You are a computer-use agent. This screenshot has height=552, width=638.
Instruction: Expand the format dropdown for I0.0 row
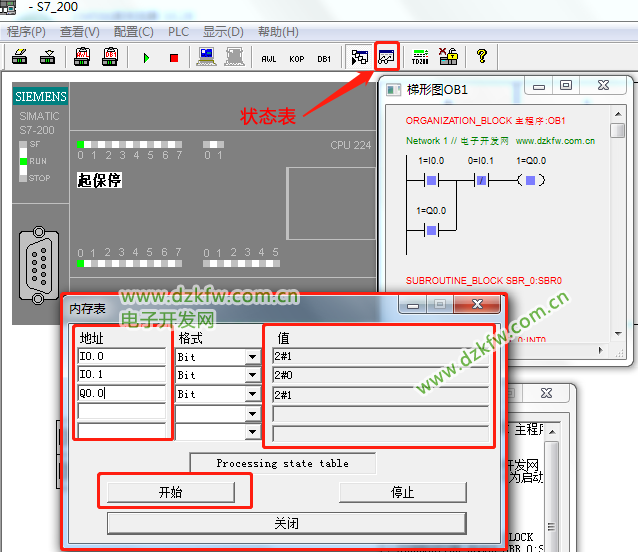pos(252,357)
